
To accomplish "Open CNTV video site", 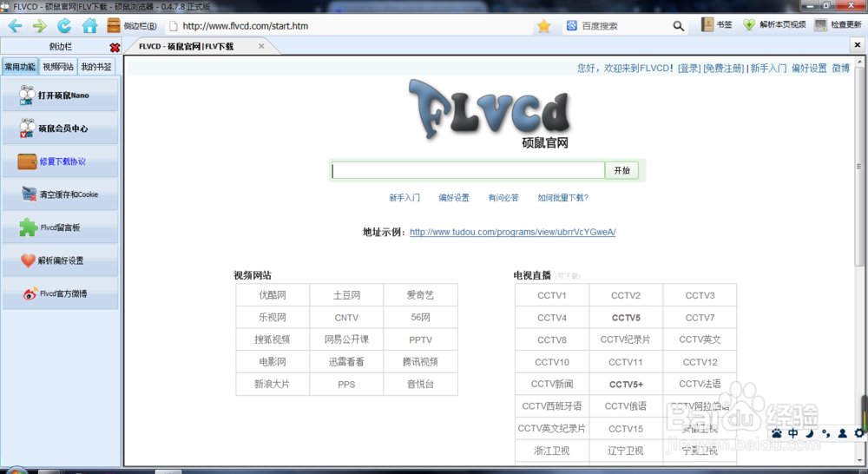I will (x=346, y=317).
